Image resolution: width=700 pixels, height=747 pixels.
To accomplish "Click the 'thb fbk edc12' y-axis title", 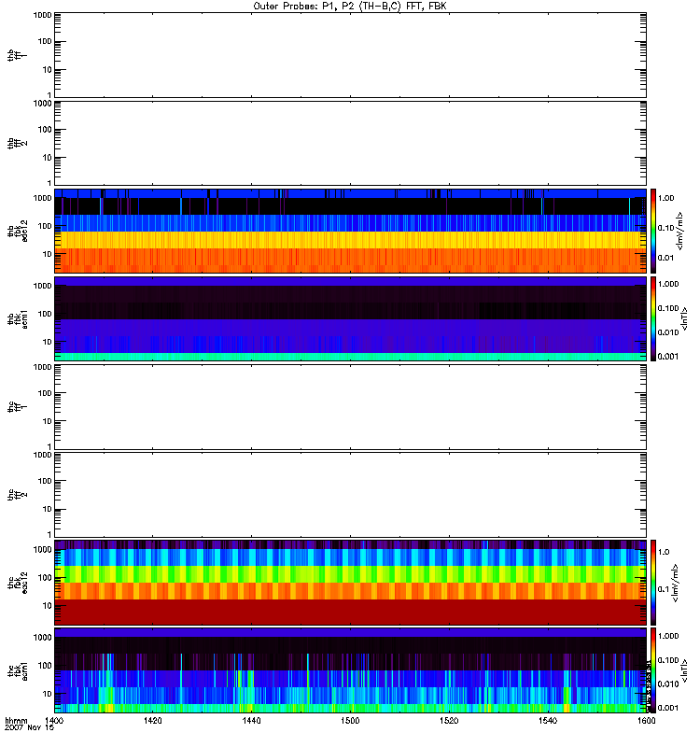I will [x=17, y=231].
